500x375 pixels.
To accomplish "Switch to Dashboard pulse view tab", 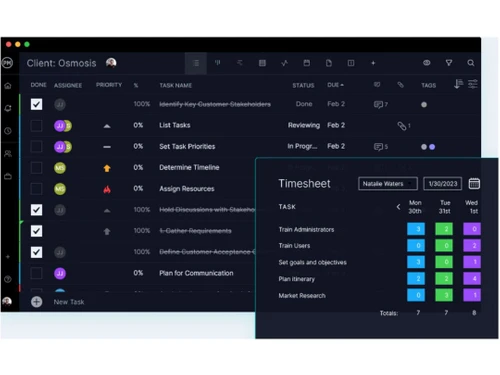I will tap(284, 63).
